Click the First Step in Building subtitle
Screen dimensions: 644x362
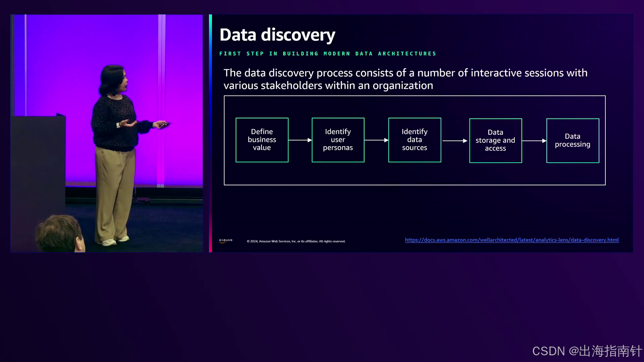click(327, 54)
